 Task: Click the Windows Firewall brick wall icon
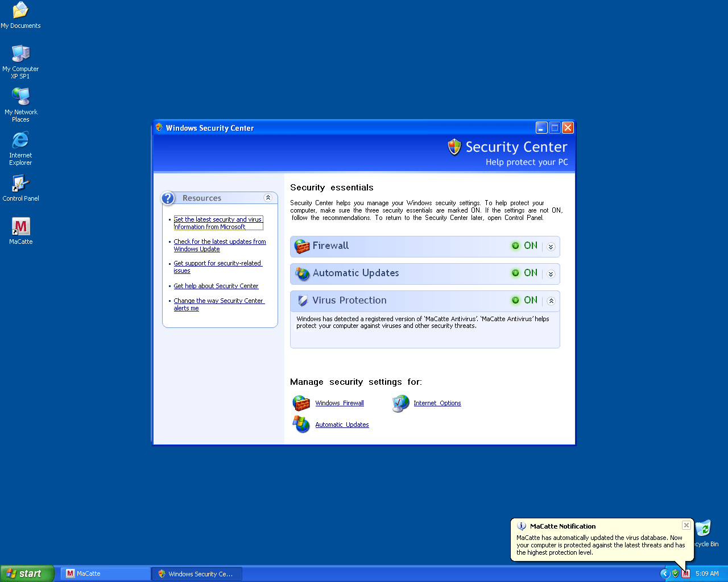[301, 403]
